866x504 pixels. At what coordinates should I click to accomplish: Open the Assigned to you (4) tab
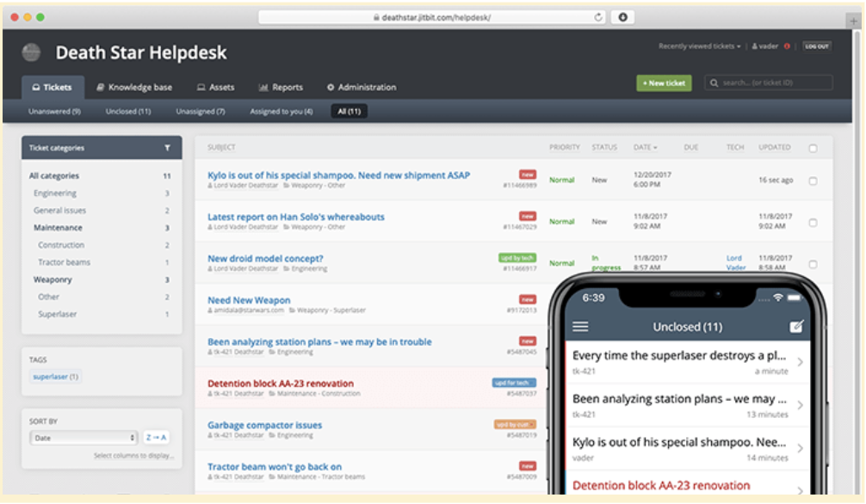point(281,111)
